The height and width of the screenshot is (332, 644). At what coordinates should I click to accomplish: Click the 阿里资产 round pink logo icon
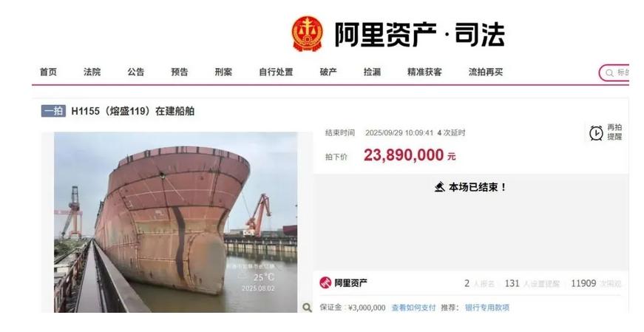point(325,282)
